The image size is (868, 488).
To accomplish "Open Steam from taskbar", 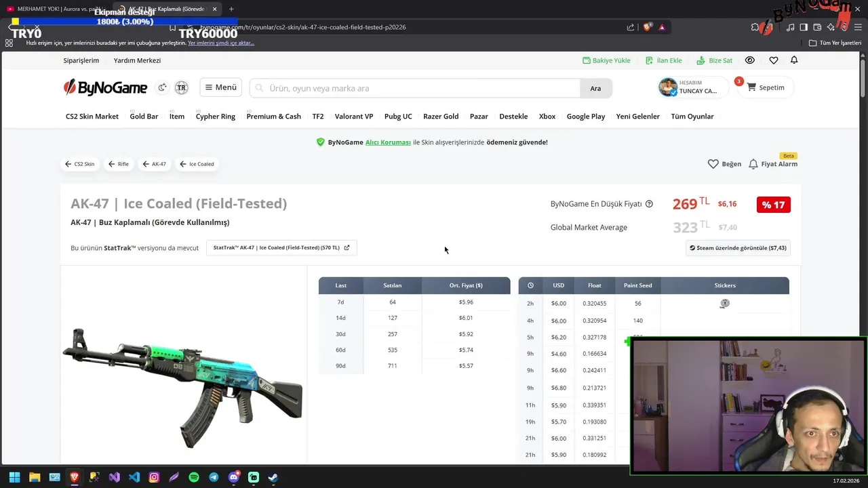I will click(273, 477).
